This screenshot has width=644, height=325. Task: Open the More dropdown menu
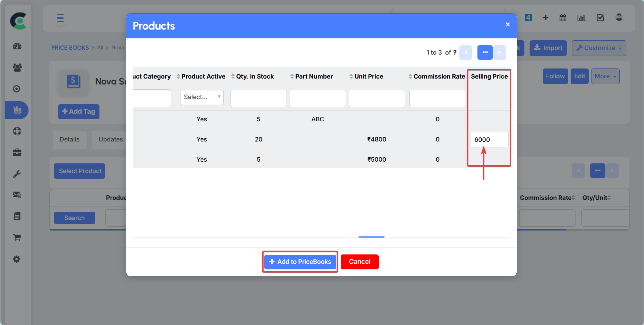tap(605, 76)
